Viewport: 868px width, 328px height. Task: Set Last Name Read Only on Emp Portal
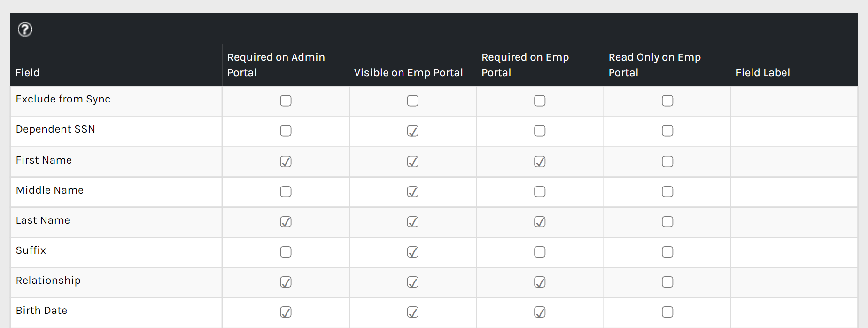click(667, 222)
